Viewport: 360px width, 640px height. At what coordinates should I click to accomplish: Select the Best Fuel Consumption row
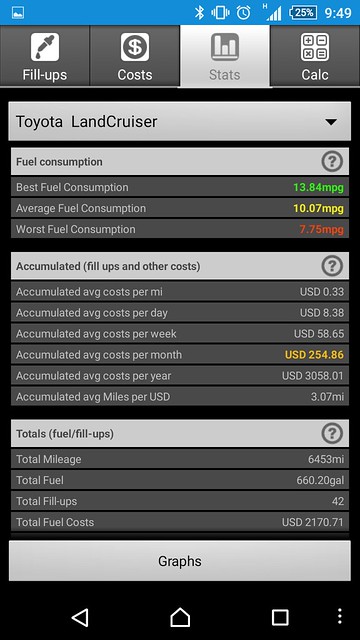(x=180, y=187)
